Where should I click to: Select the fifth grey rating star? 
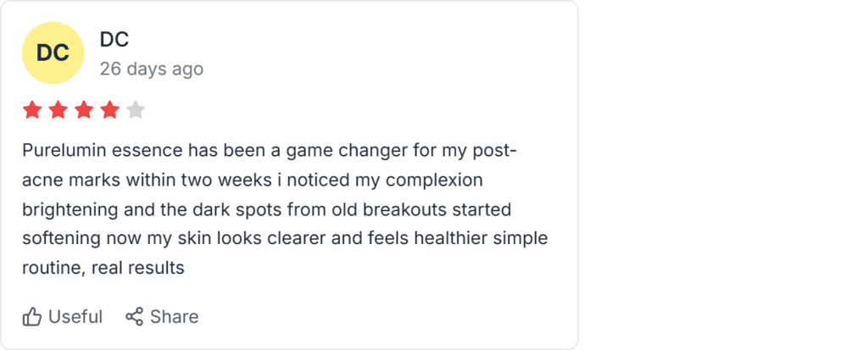pos(136,110)
